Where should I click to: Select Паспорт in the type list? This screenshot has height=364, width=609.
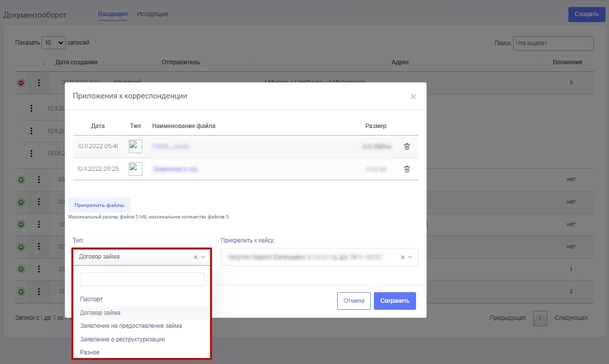[91, 299]
